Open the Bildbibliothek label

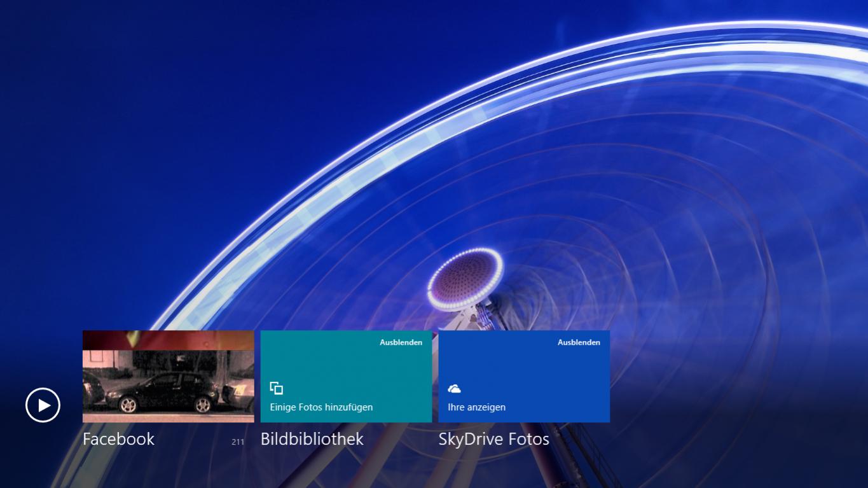point(312,439)
